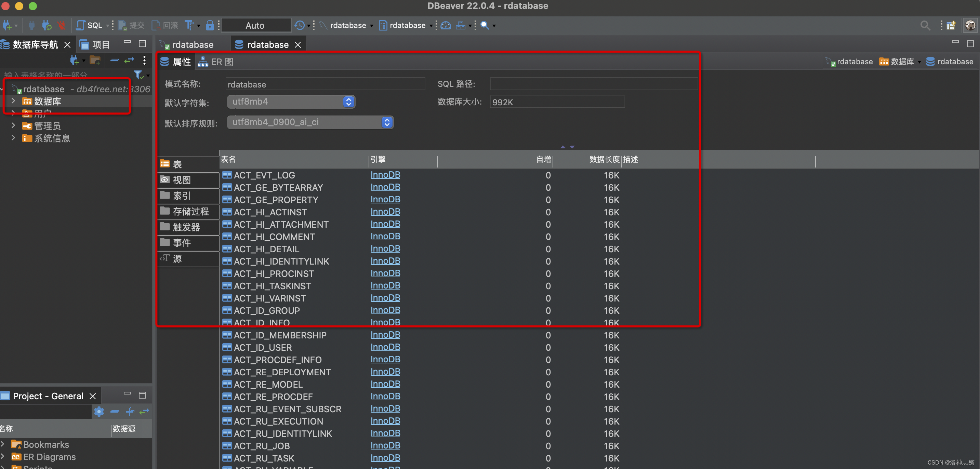The width and height of the screenshot is (980, 469).
Task: Click the Auto commit mode field
Action: click(256, 26)
